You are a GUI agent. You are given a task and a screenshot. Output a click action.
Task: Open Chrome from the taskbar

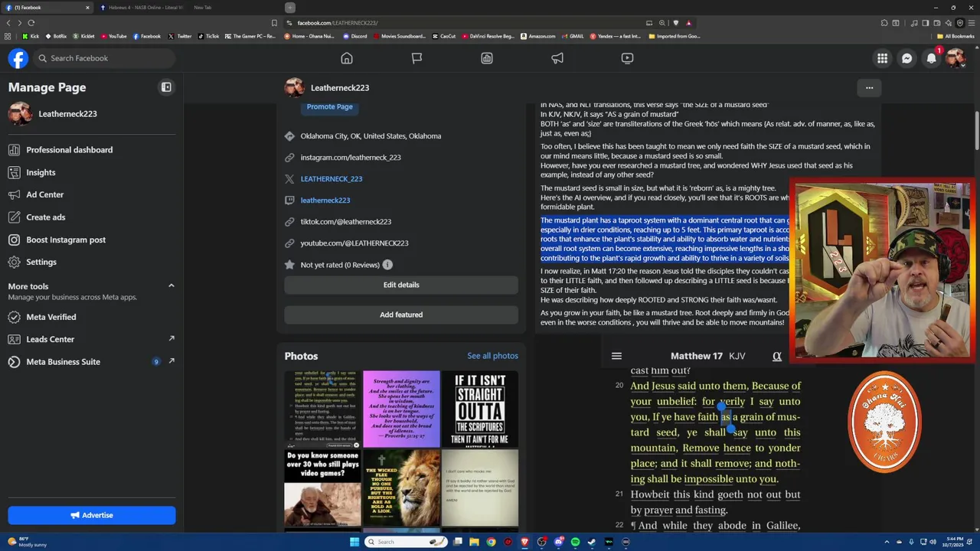491,542
